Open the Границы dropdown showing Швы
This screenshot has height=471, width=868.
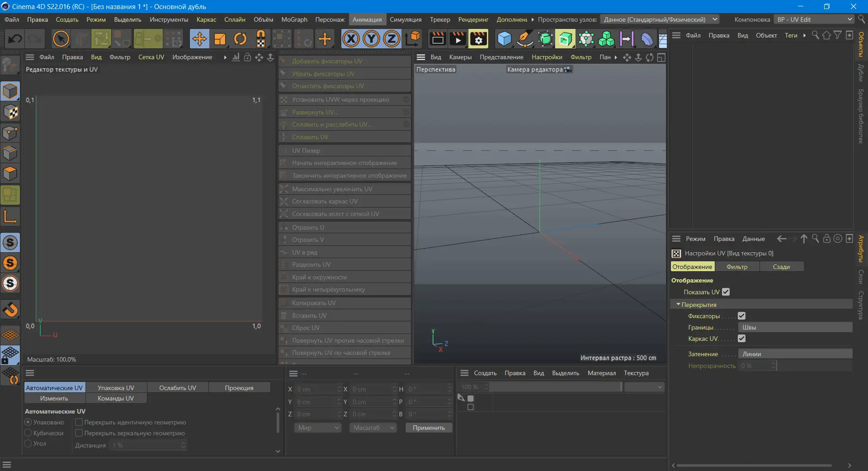[x=795, y=327]
